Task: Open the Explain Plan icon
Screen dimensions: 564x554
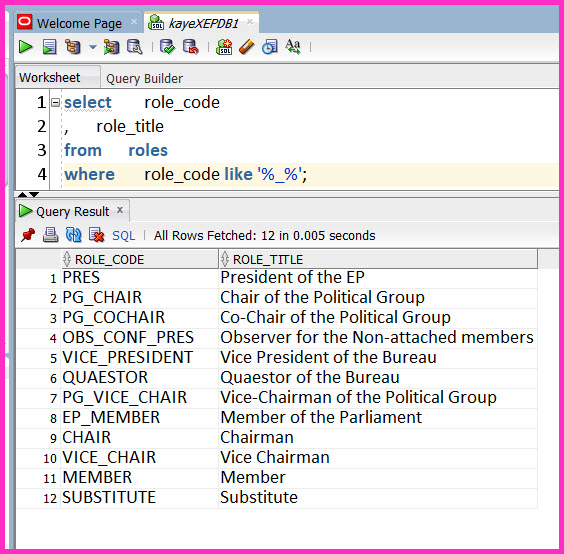Action: click(x=73, y=47)
